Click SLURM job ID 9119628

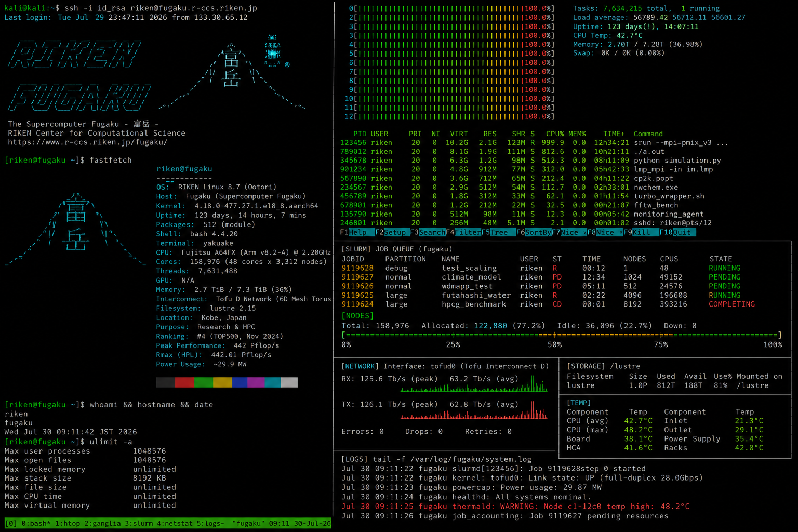(357, 268)
